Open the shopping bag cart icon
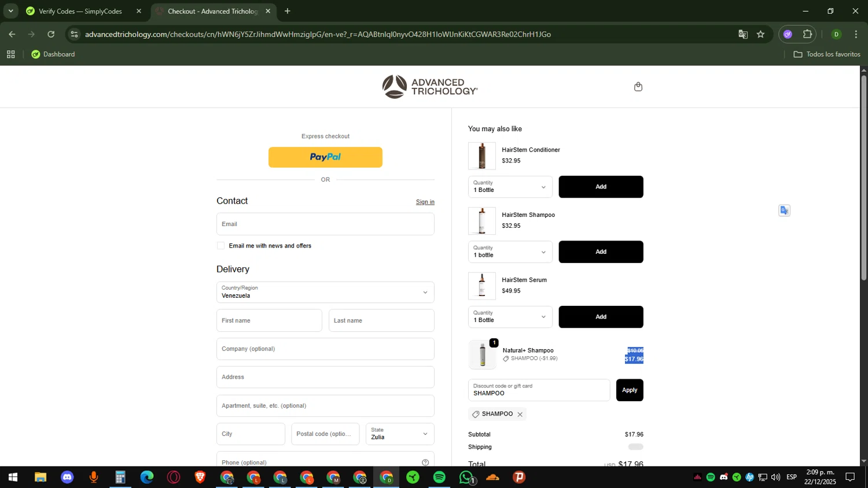This screenshot has width=868, height=488. [x=638, y=87]
